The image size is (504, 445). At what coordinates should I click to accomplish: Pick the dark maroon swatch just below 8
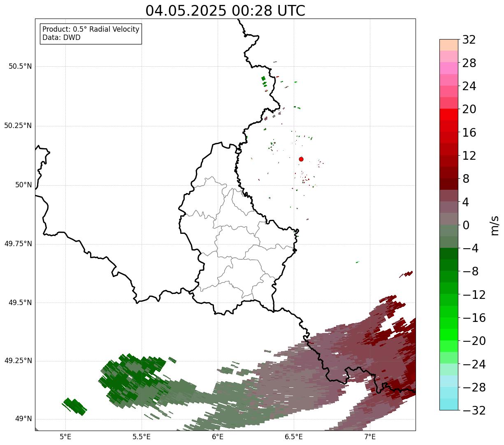pyautogui.click(x=449, y=184)
